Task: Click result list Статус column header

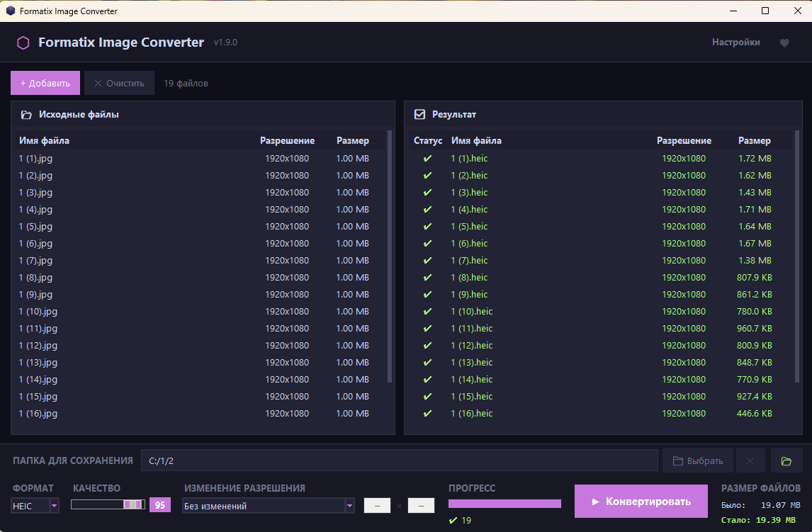Action: pyautogui.click(x=428, y=140)
